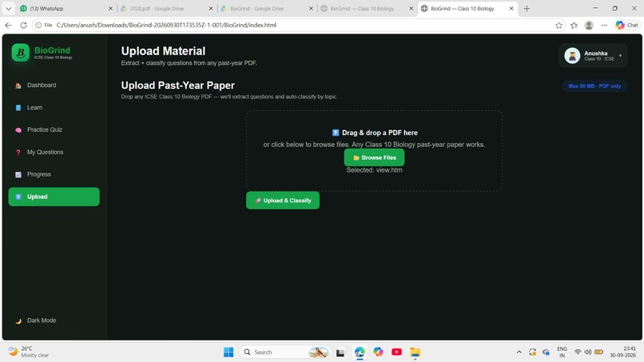
Task: Open File Explorer from taskbar
Action: coord(415,352)
